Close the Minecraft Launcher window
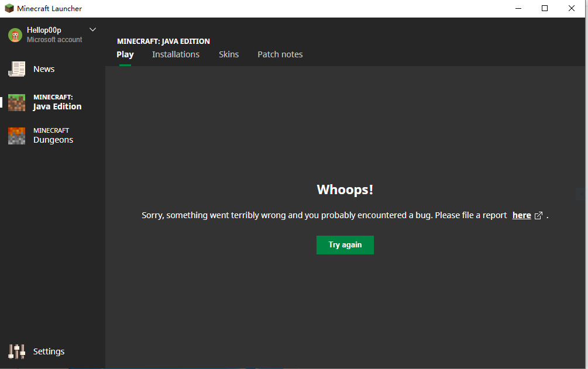Screen dimensions: 588x369 pos(571,8)
